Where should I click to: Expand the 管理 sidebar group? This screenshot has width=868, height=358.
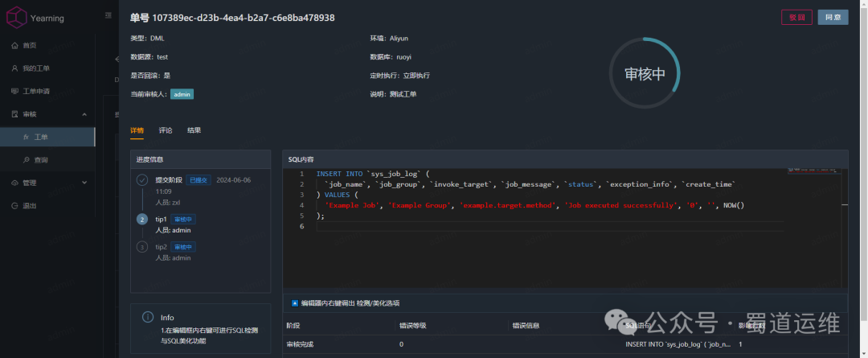click(47, 183)
